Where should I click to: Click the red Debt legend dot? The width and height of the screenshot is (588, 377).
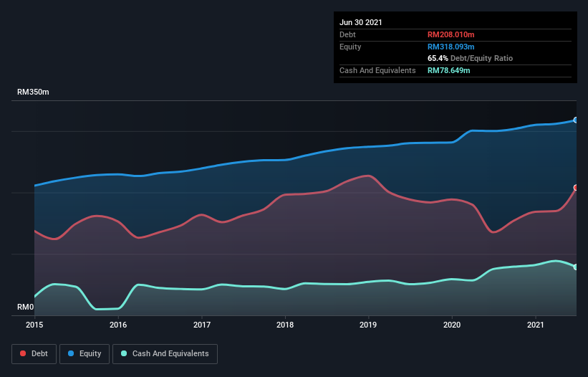coord(23,353)
